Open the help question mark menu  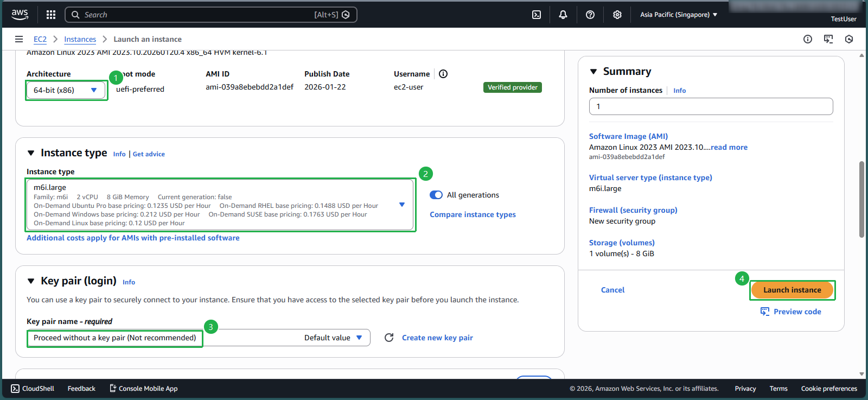(590, 15)
